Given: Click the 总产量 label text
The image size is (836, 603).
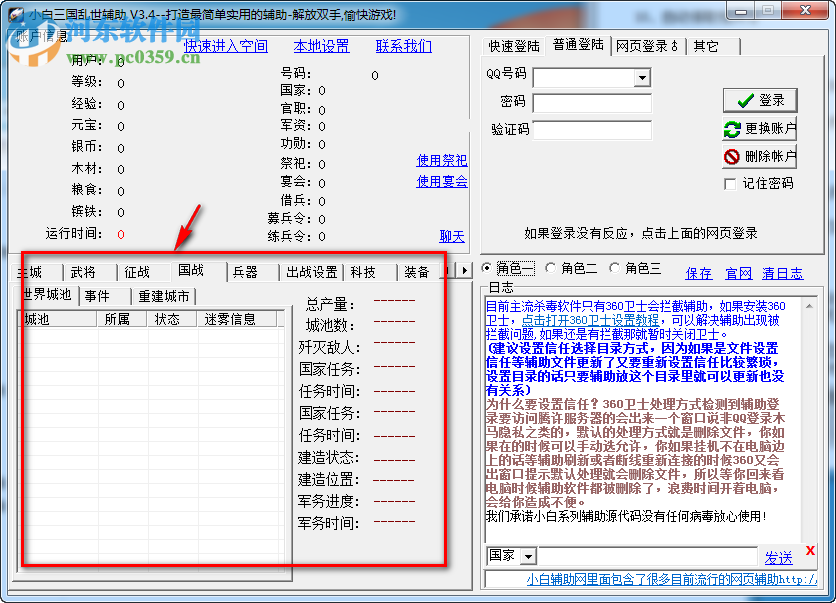Looking at the screenshot, I should (x=331, y=304).
